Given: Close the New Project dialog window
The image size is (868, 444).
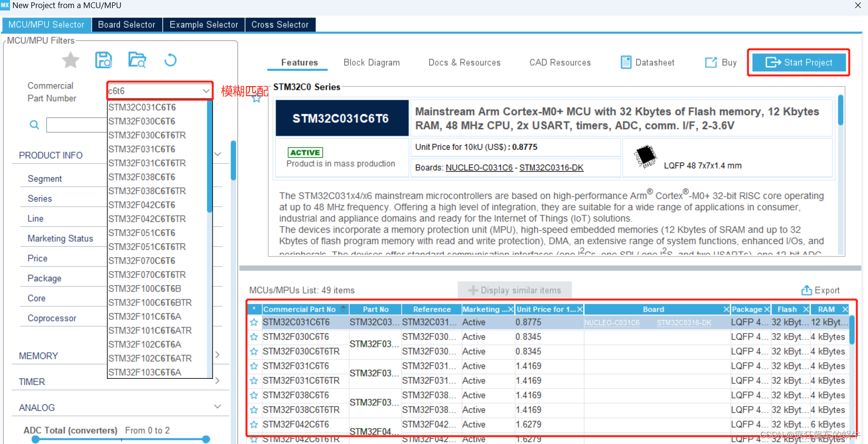Looking at the screenshot, I should 858,5.
